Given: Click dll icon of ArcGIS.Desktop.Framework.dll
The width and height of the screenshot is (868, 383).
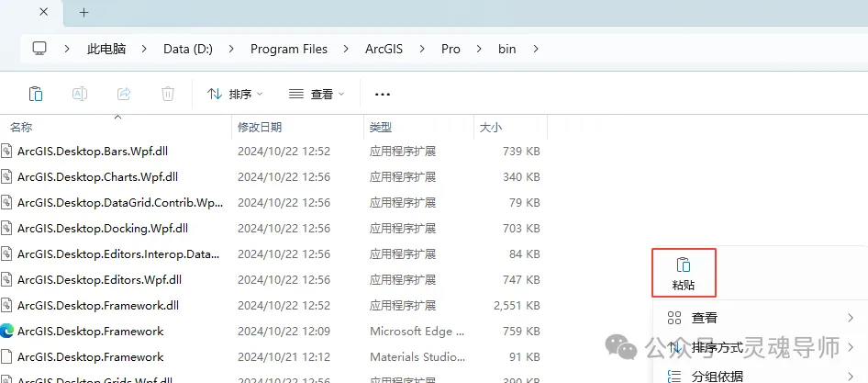Looking at the screenshot, I should coord(6,306).
